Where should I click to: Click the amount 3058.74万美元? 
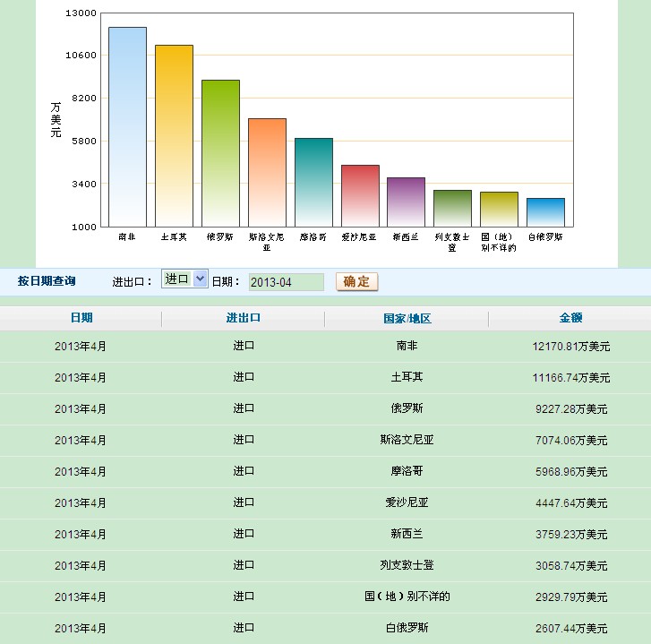pos(571,566)
